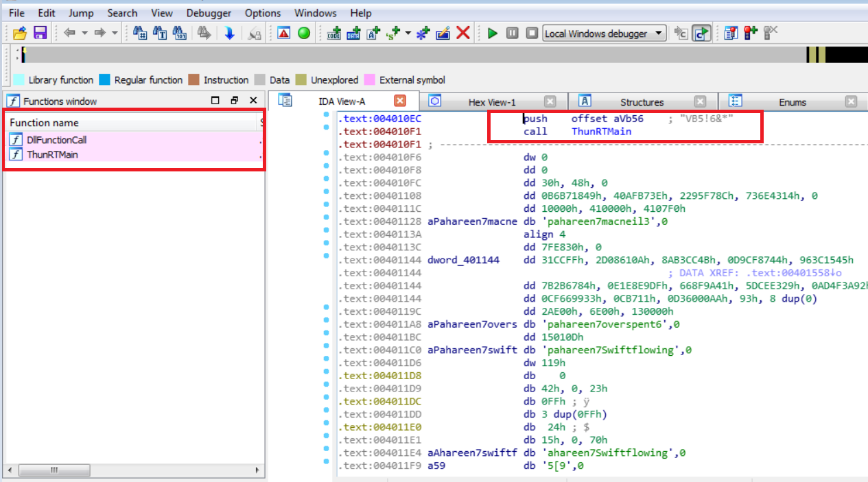Screen dimensions: 868x482
Task: Start the debugger with green play icon
Action: coord(492,33)
